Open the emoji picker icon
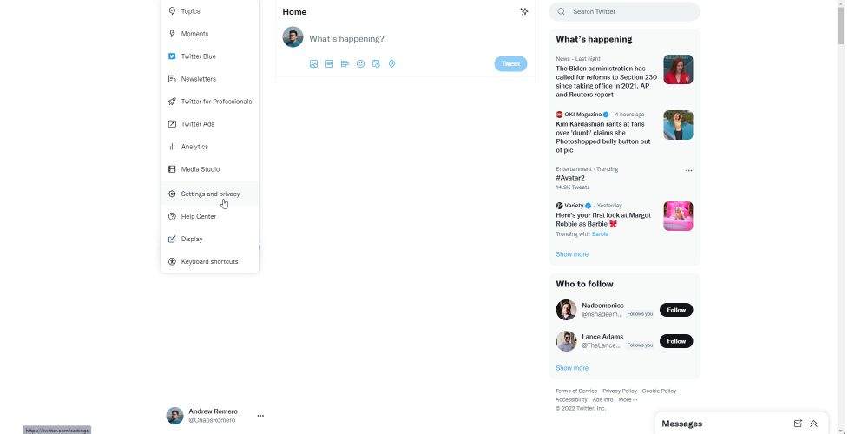 pos(360,63)
